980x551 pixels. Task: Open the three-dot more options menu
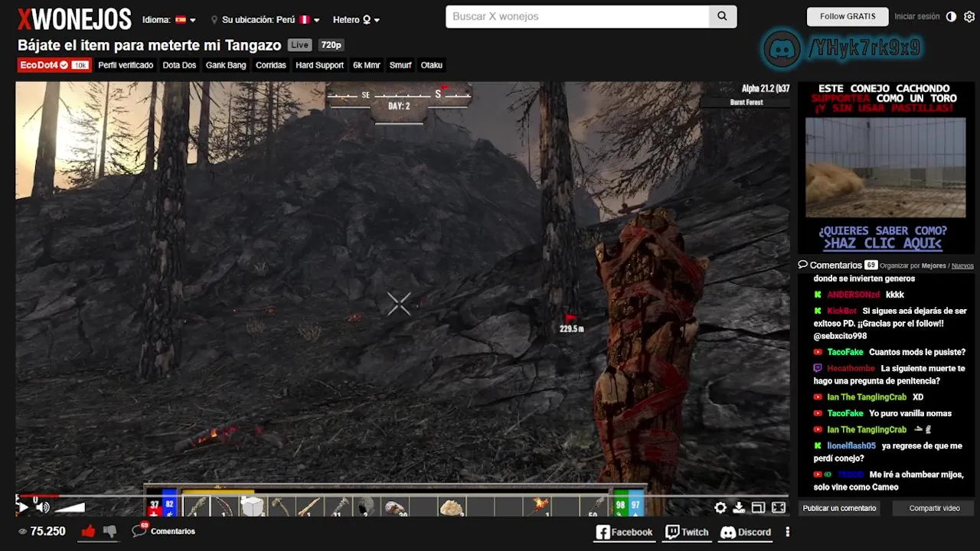click(787, 532)
